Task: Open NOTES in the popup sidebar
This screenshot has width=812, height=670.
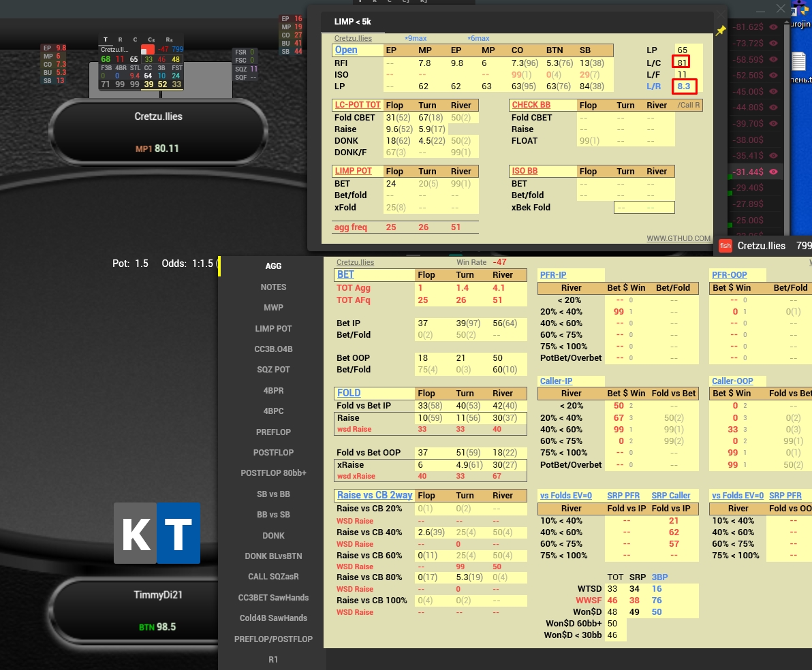Action: click(x=273, y=287)
